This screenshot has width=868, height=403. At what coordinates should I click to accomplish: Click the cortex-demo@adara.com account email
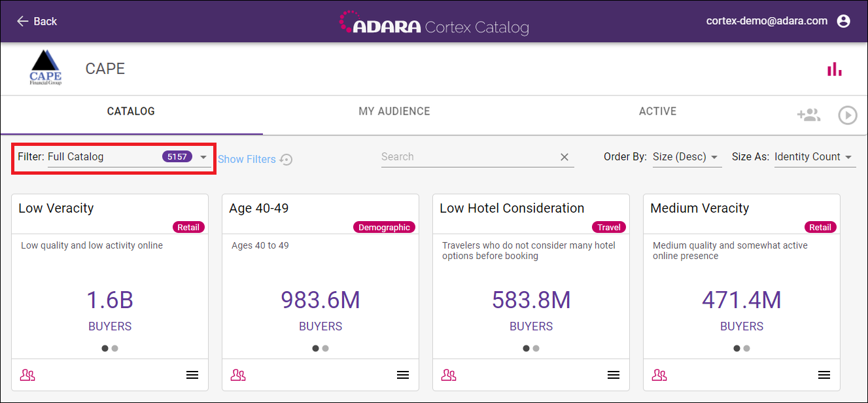pos(767,21)
